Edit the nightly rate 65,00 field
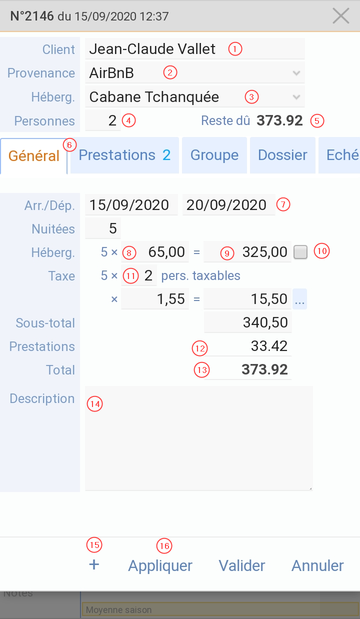Image resolution: width=360 pixels, height=619 pixels. tap(155, 252)
